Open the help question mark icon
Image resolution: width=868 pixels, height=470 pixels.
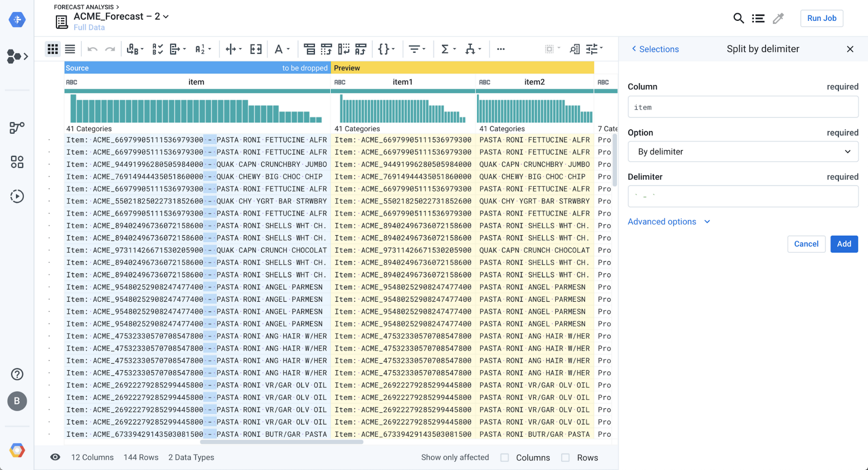(17, 374)
